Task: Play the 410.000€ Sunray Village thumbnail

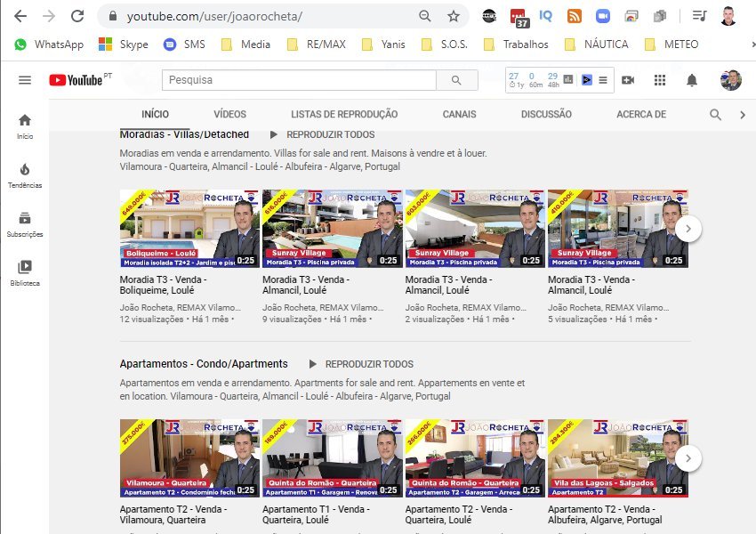Action: coord(617,229)
